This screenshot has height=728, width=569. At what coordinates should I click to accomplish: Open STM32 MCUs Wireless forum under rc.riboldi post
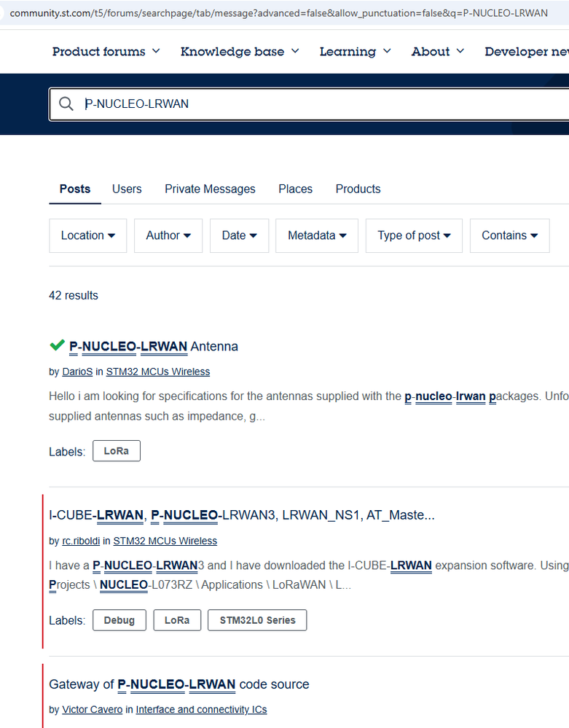pyautogui.click(x=165, y=541)
